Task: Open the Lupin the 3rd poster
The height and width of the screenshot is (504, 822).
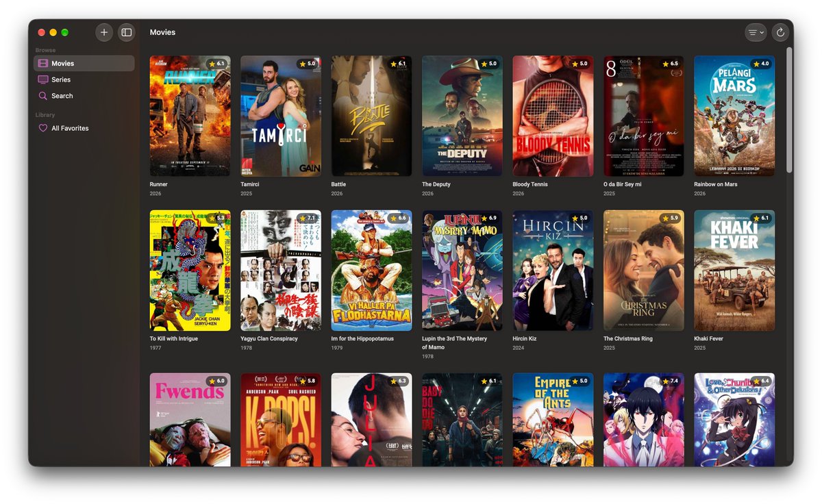Action: click(x=462, y=270)
